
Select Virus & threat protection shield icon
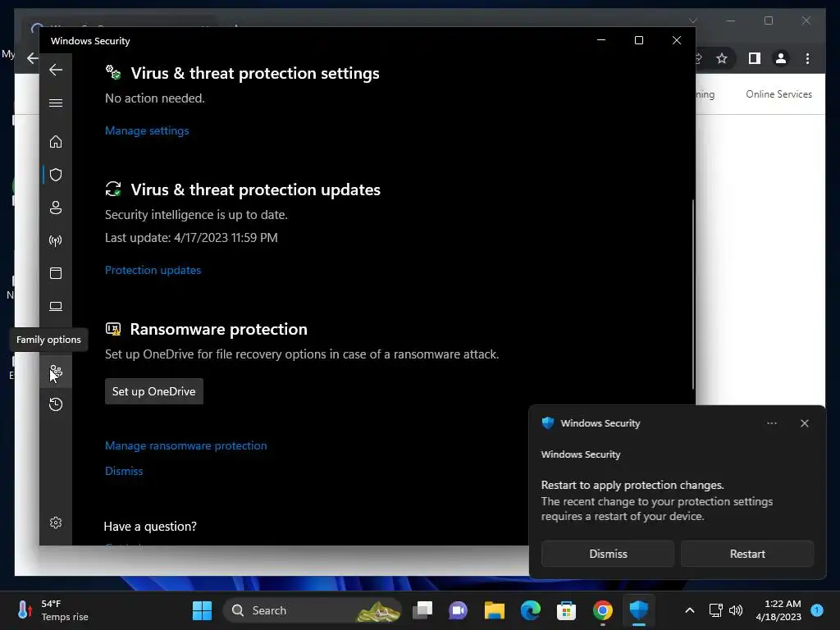pyautogui.click(x=56, y=175)
